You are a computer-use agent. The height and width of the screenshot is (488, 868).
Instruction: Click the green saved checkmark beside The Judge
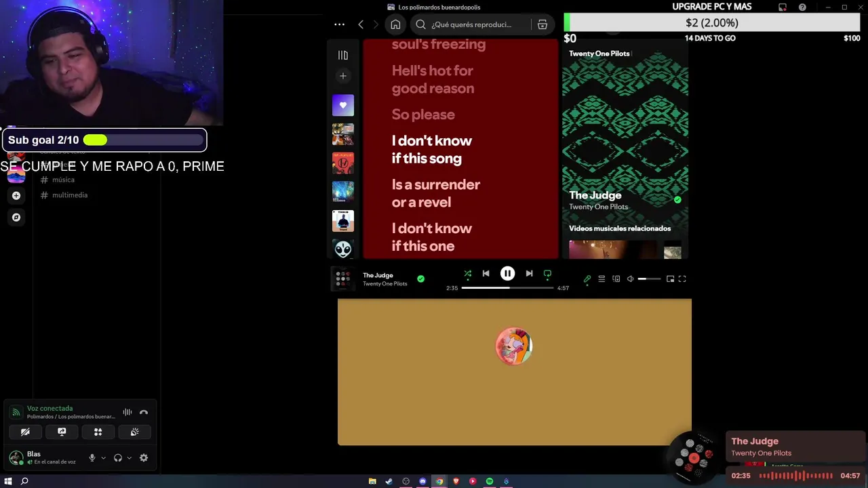click(x=420, y=279)
